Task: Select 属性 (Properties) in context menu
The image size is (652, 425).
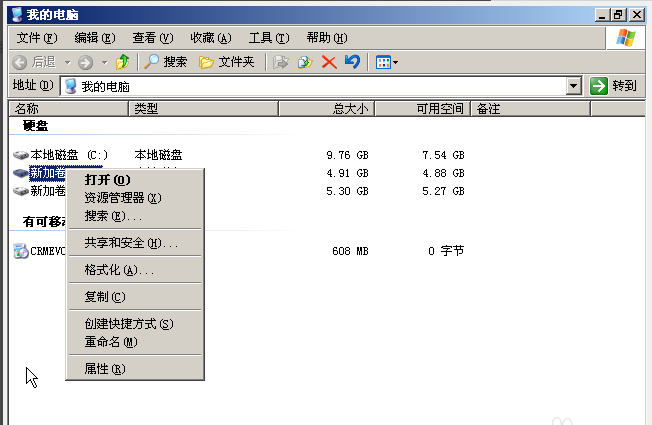Action: tap(104, 369)
